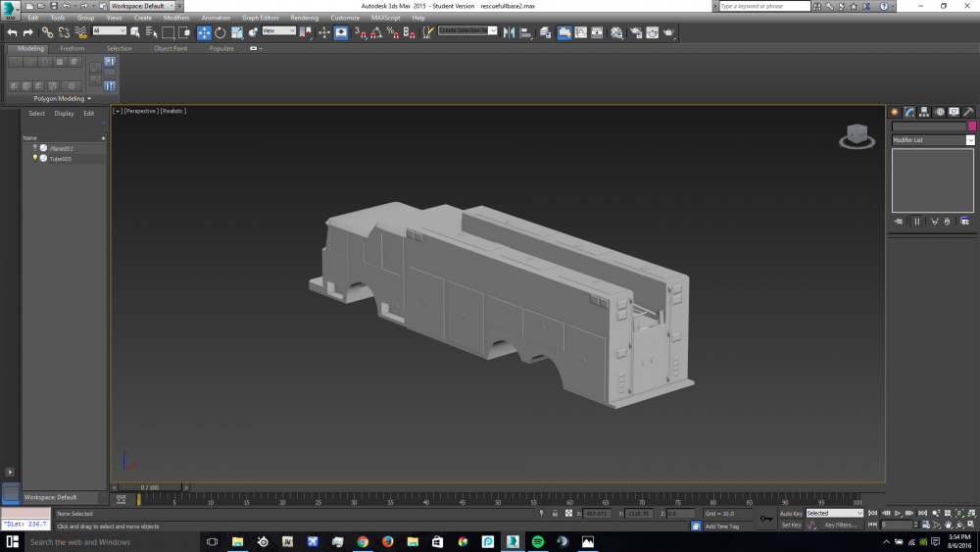Toggle visibility lightbulb of Tube005
The image size is (980, 552).
point(35,158)
